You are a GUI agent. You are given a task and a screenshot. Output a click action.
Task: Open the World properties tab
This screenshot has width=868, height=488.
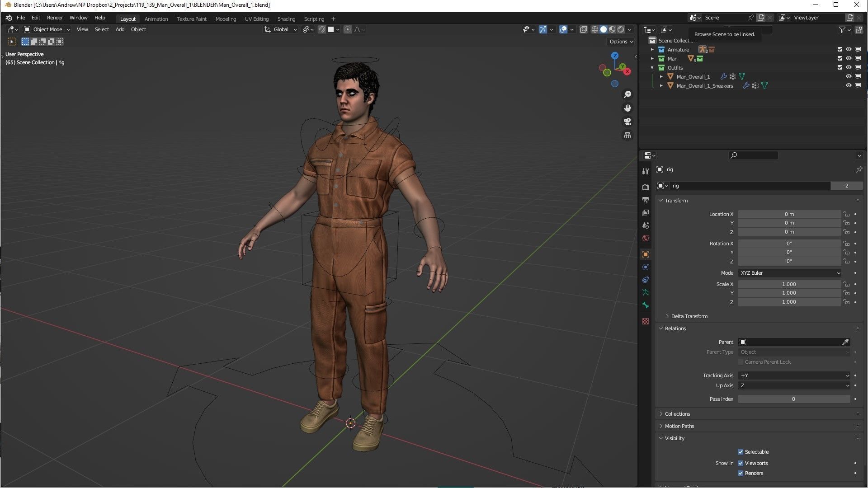point(646,238)
